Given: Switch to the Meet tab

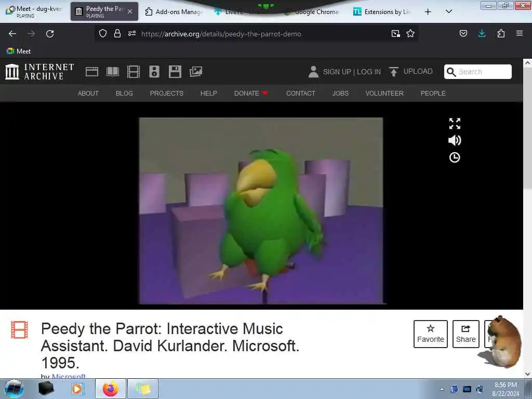Looking at the screenshot, I should [35, 11].
